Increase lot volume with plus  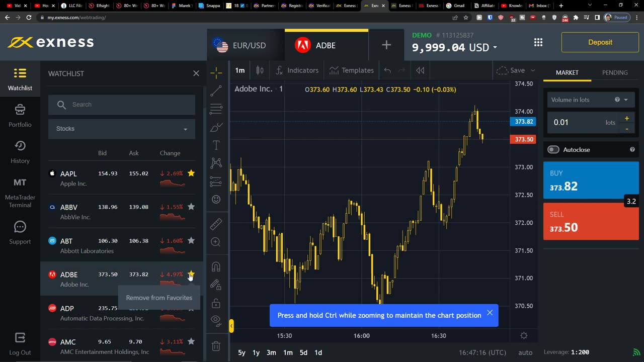click(627, 118)
